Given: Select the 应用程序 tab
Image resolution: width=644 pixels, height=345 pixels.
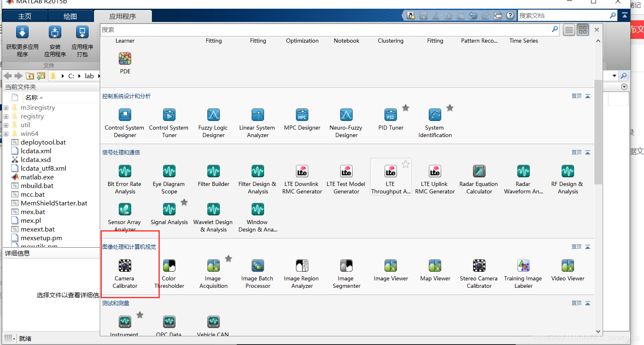Looking at the screenshot, I should click(123, 16).
